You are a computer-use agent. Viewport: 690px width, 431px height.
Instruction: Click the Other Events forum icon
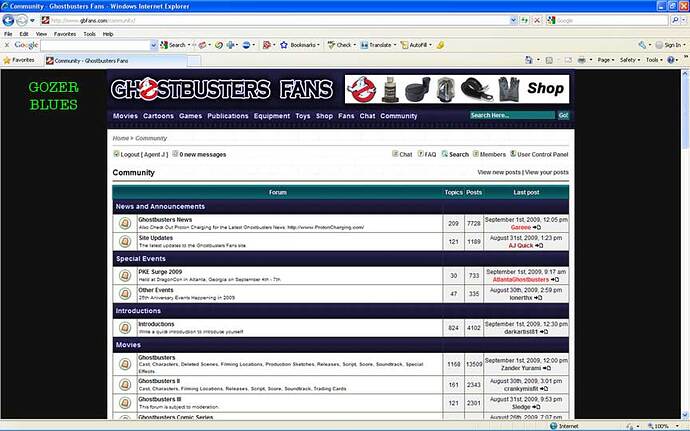point(125,294)
